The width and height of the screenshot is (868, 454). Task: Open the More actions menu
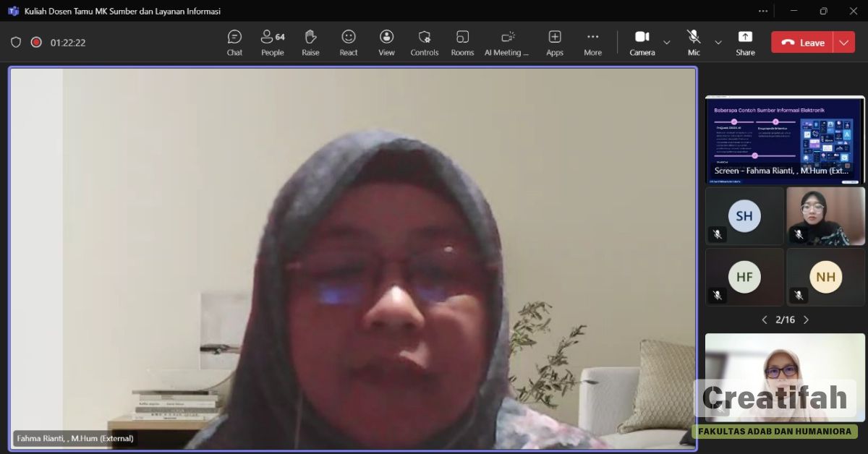point(592,43)
